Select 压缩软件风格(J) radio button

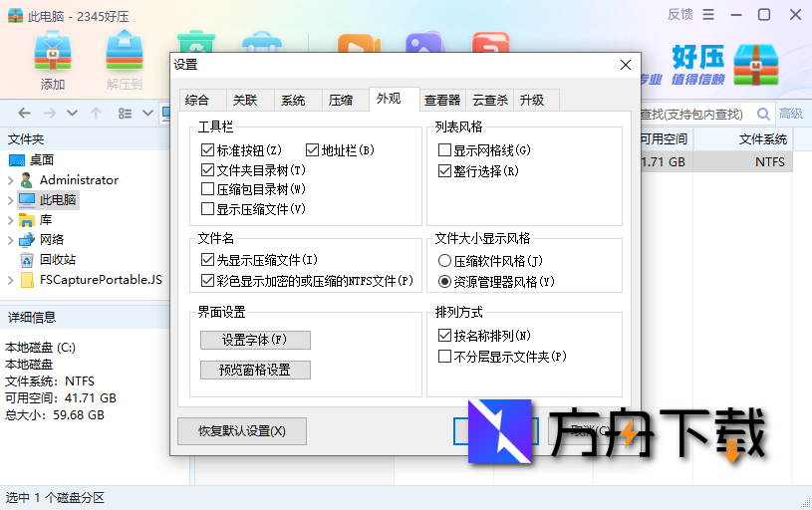click(444, 260)
